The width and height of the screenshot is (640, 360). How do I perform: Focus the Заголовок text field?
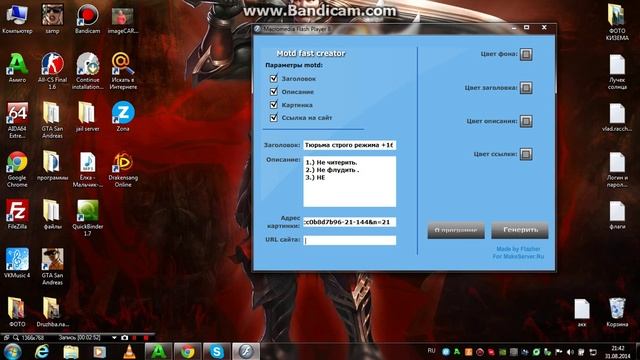click(349, 145)
